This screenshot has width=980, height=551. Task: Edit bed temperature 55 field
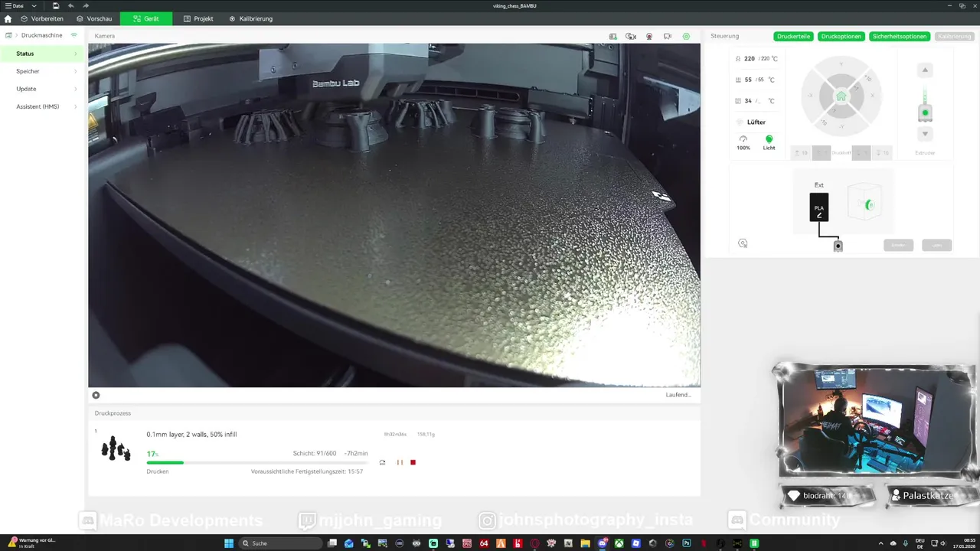[x=756, y=80]
